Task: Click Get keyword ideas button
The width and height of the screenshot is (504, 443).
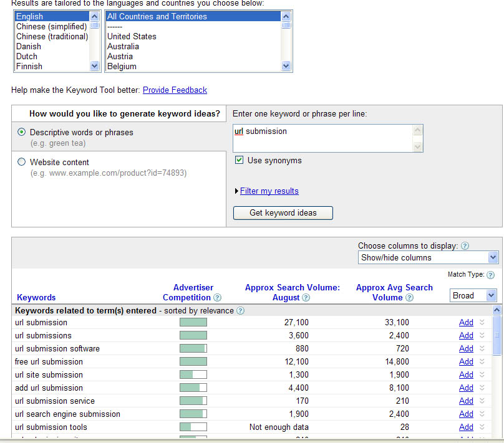Action: [x=283, y=213]
